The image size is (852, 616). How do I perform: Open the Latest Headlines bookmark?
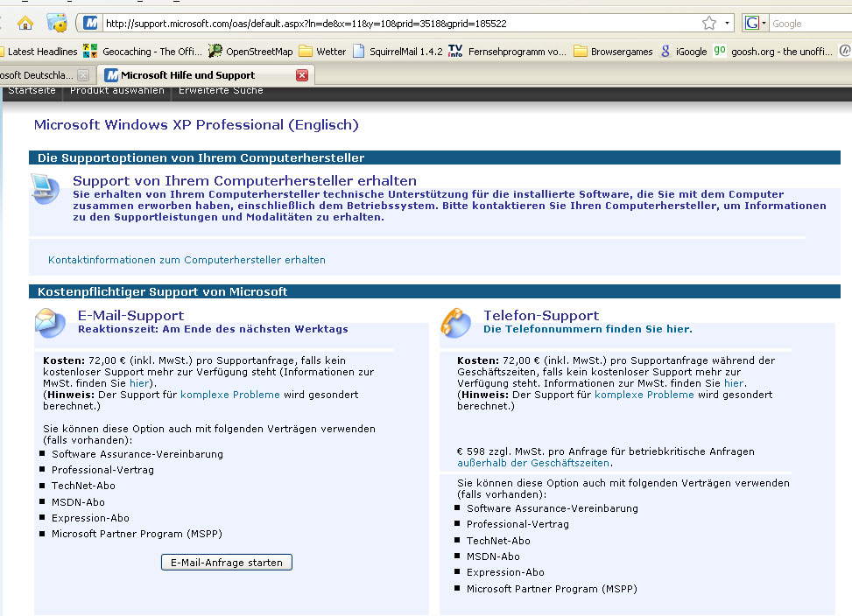click(x=39, y=52)
